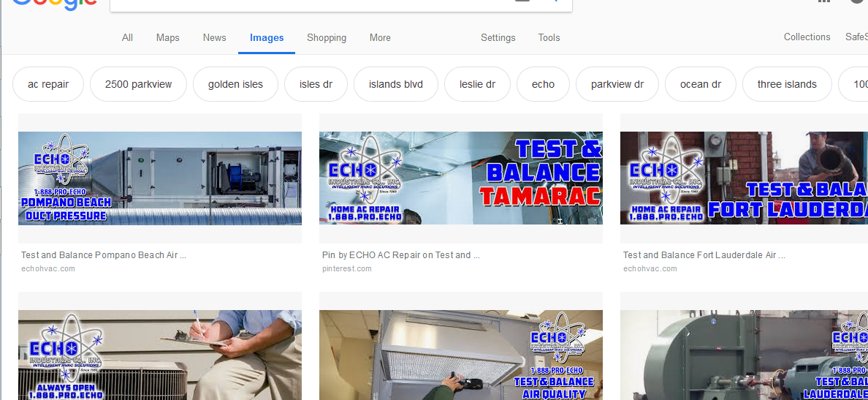The image size is (868, 400).
Task: Go to the News tab
Action: coord(214,38)
